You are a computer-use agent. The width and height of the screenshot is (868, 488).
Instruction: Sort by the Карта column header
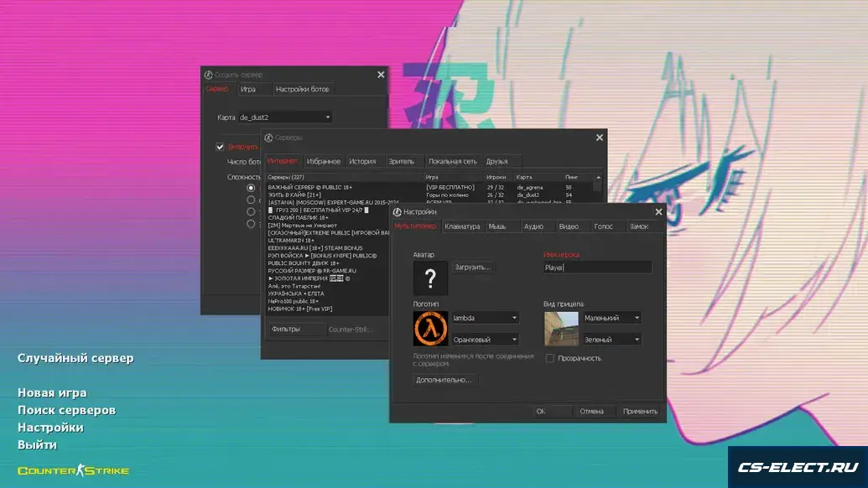[x=538, y=178]
